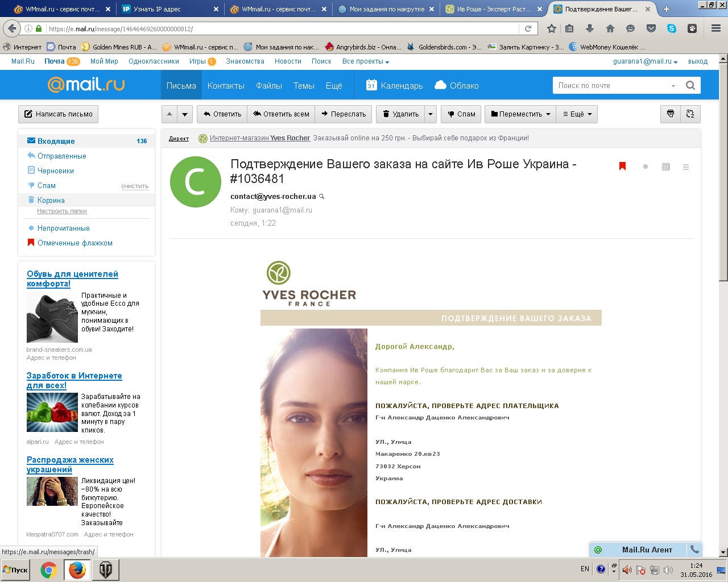Open the Черновики folder
728x582 pixels.
click(56, 171)
